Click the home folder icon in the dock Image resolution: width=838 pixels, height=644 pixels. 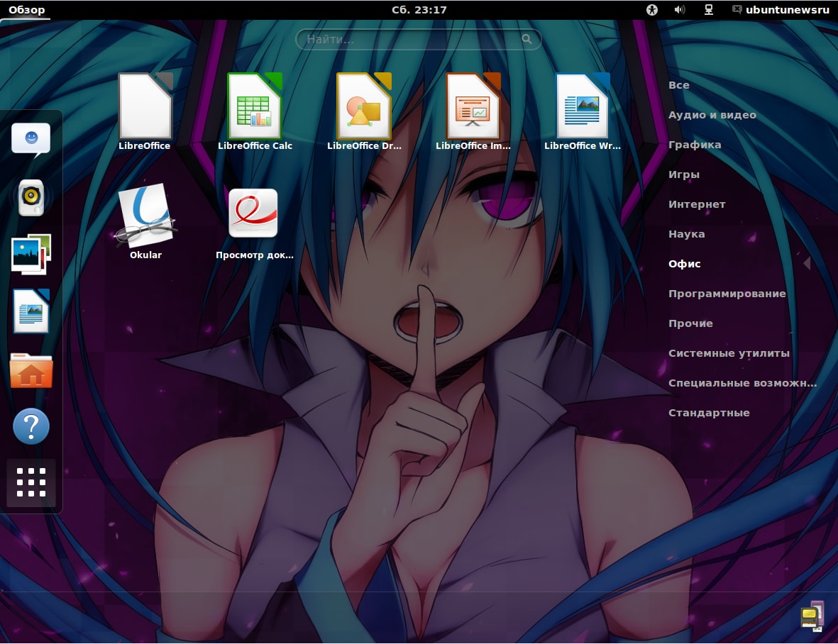point(31,370)
